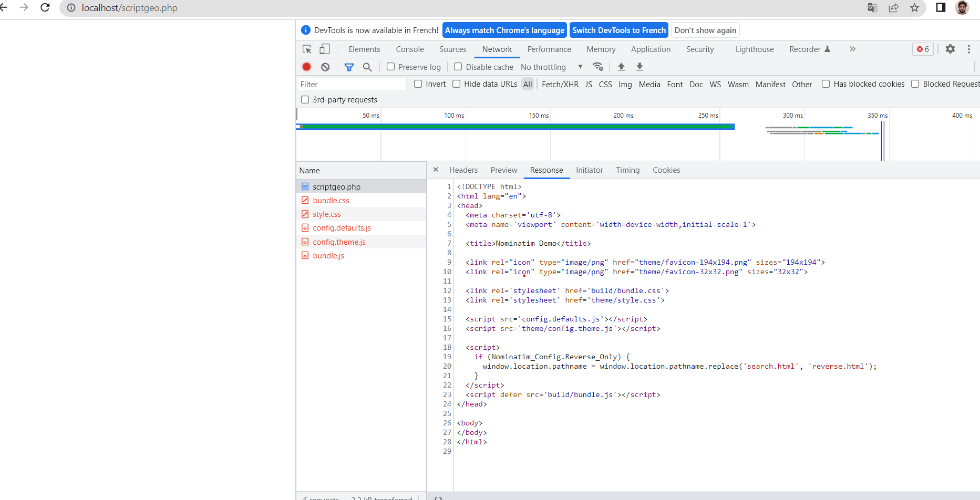
Task: Filter requests by Img type
Action: (625, 84)
